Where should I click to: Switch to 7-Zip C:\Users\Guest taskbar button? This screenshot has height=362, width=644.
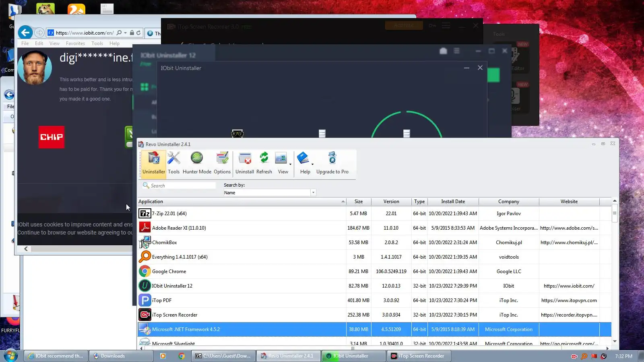[223, 356]
